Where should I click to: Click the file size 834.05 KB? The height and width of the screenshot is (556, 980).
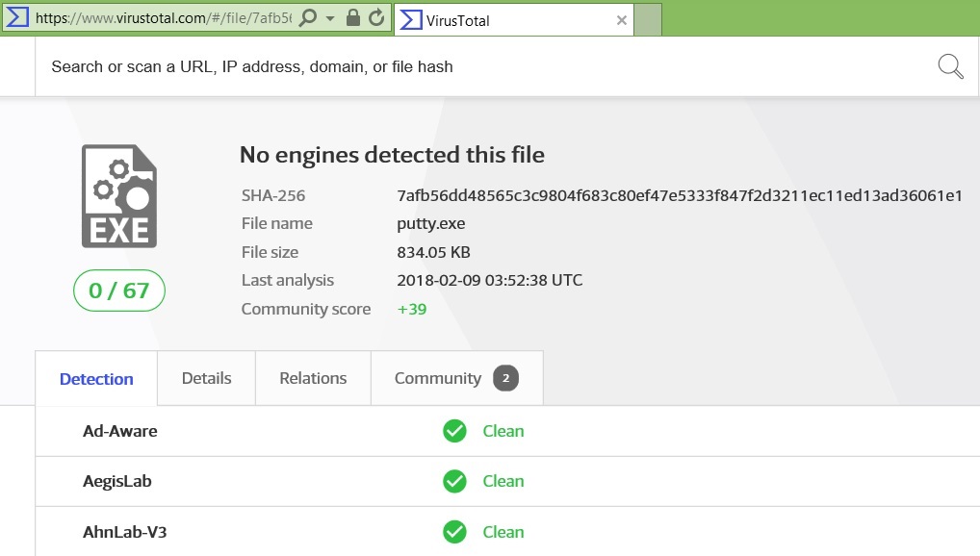434,252
